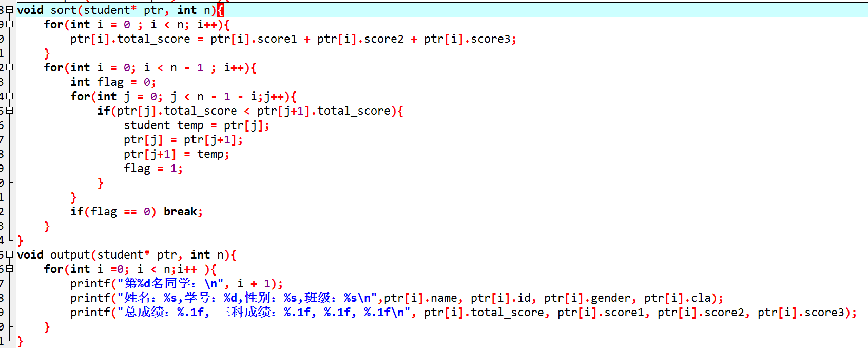Click the highlighted opening brace after sort(...)
Image resolution: width=868 pixels, height=348 pixels.
tap(221, 10)
